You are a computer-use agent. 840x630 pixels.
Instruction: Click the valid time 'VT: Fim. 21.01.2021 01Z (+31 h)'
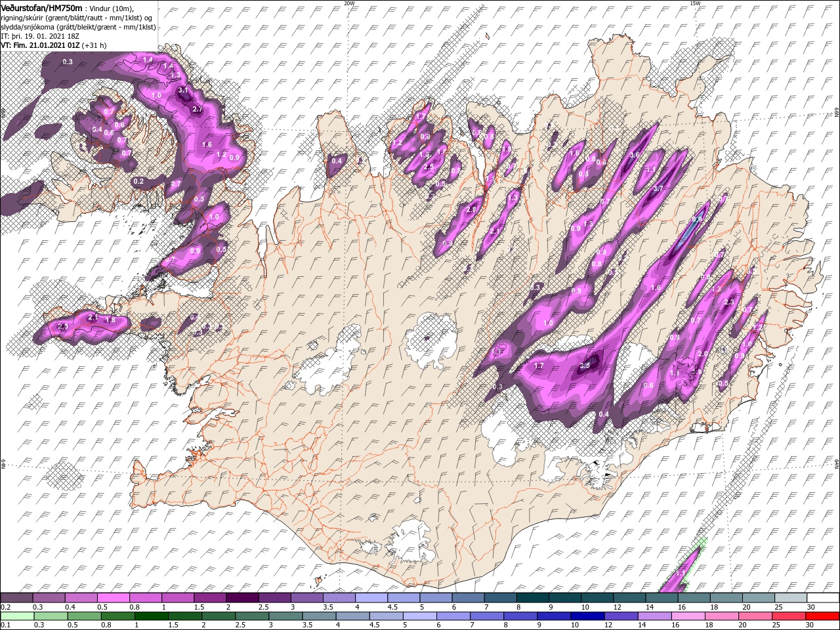click(54, 45)
